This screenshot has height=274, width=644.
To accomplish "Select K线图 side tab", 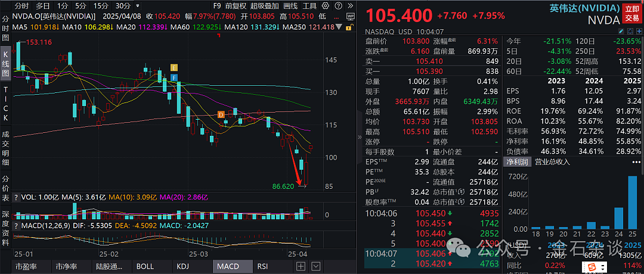I will point(5,64).
